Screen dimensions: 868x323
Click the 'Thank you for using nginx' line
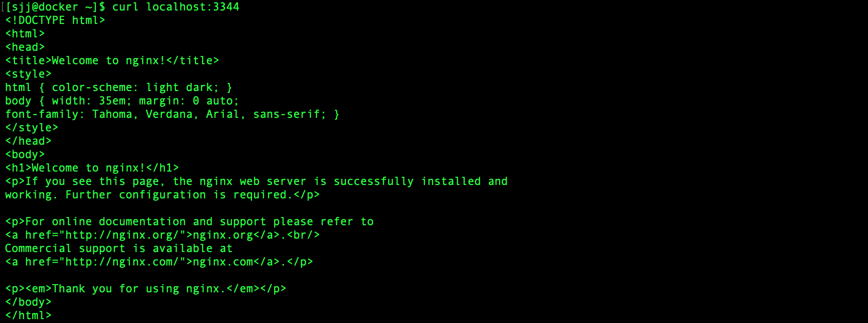(x=145, y=288)
